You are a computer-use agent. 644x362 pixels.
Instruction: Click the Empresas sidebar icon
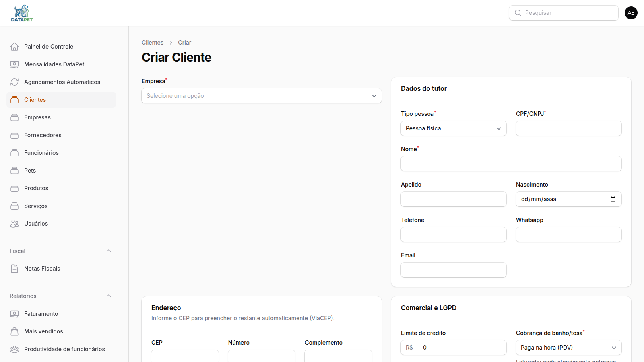coord(14,117)
